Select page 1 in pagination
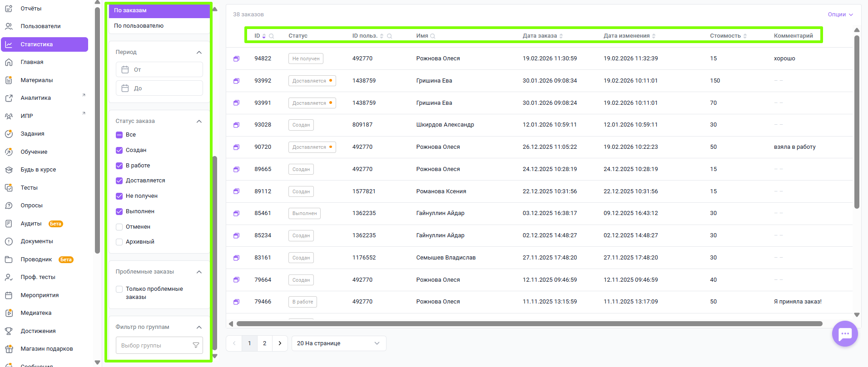This screenshot has height=367, width=868. 249,343
